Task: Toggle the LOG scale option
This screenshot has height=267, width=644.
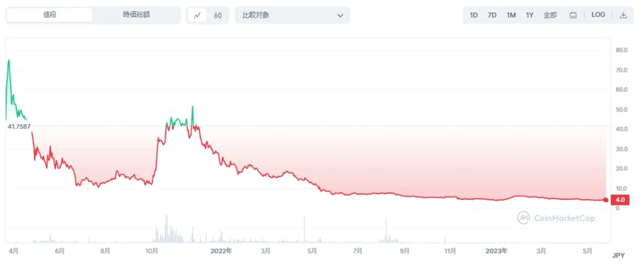Action: (598, 14)
